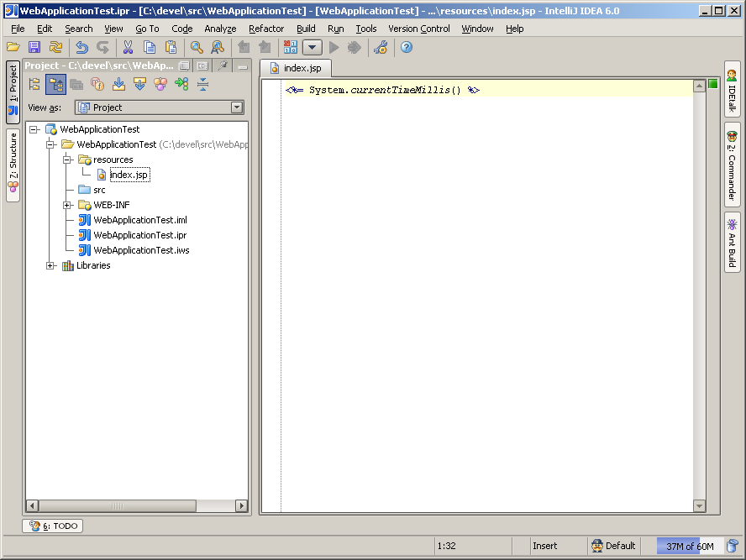Open the 7: Structure tool window

13,165
